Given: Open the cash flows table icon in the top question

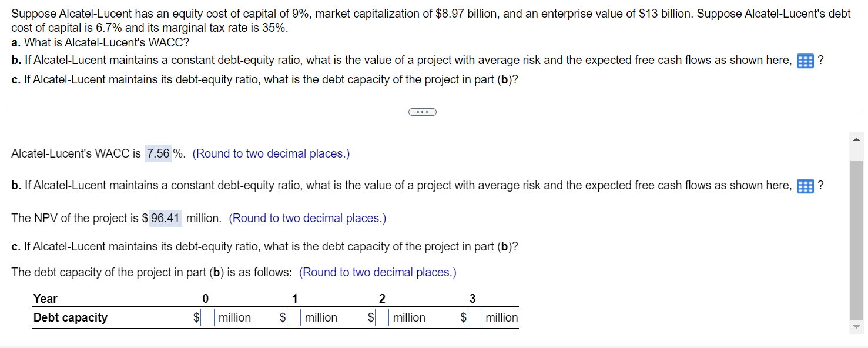Looking at the screenshot, I should tap(805, 61).
